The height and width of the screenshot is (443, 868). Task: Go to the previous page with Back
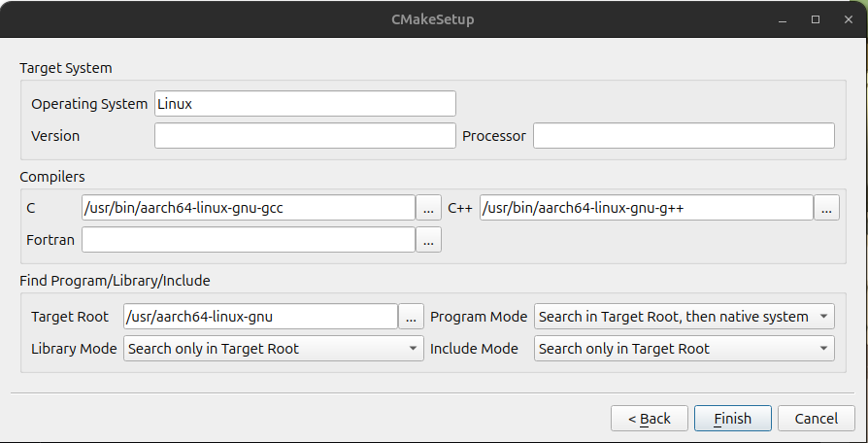(x=650, y=418)
